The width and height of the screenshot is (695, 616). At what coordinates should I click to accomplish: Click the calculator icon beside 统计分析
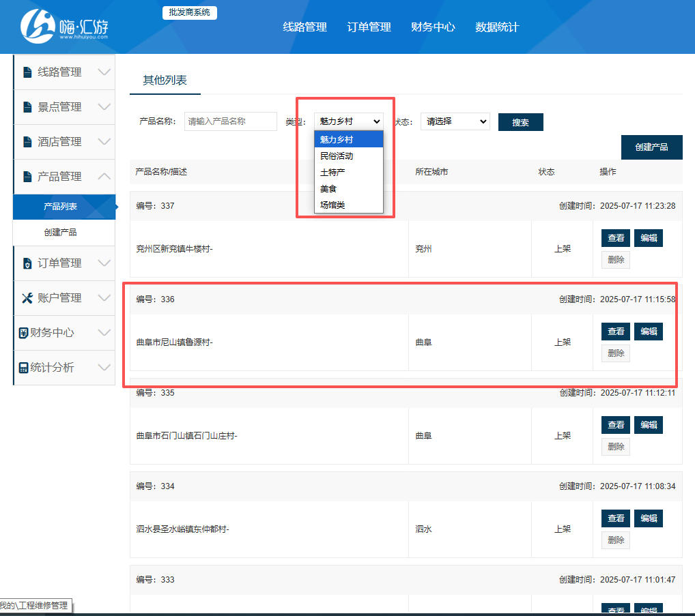tap(23, 368)
